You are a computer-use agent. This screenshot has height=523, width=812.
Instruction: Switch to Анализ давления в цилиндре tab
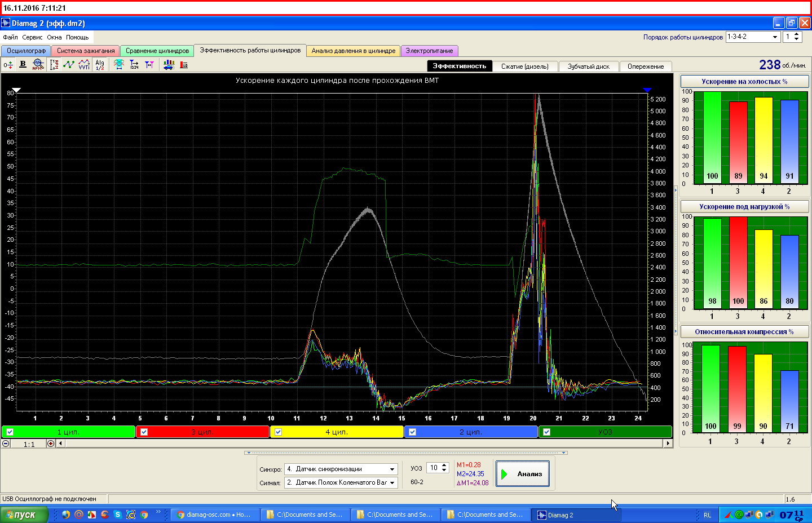[x=354, y=51]
